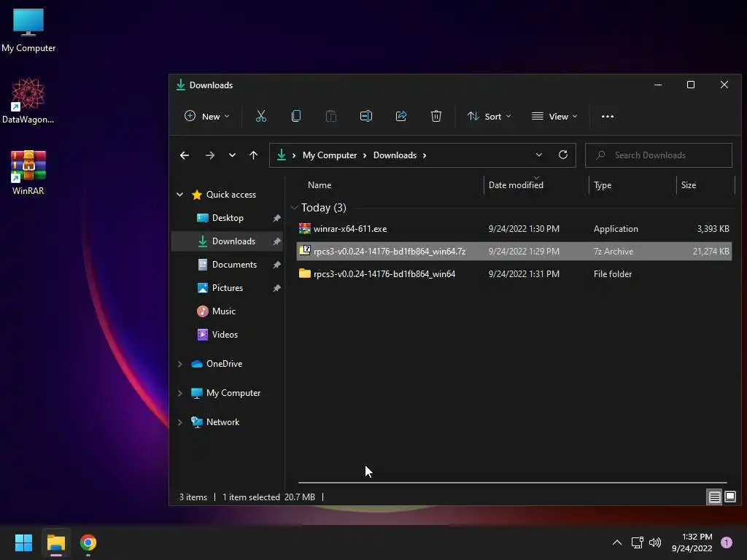Collapse the Quick access tree
Viewport: 747px width, 560px height.
pyautogui.click(x=179, y=194)
